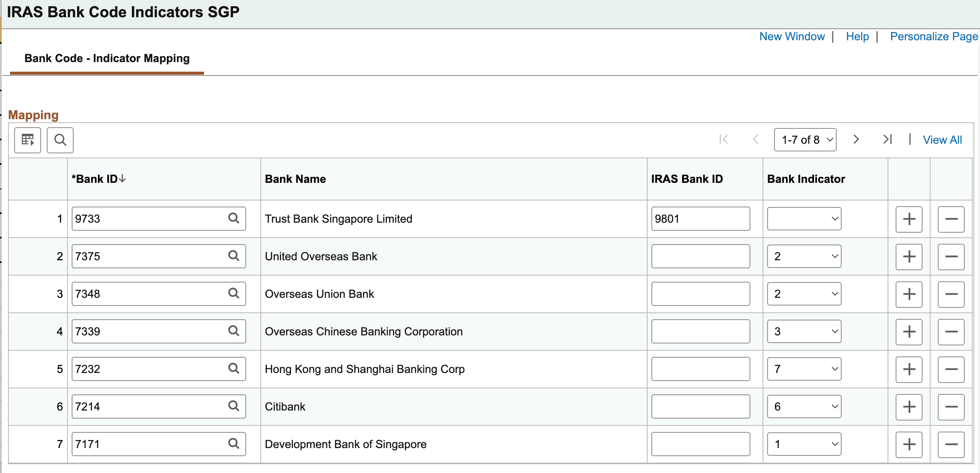Image resolution: width=980 pixels, height=473 pixels.
Task: Sort by the Bank ID column header
Action: (x=99, y=179)
